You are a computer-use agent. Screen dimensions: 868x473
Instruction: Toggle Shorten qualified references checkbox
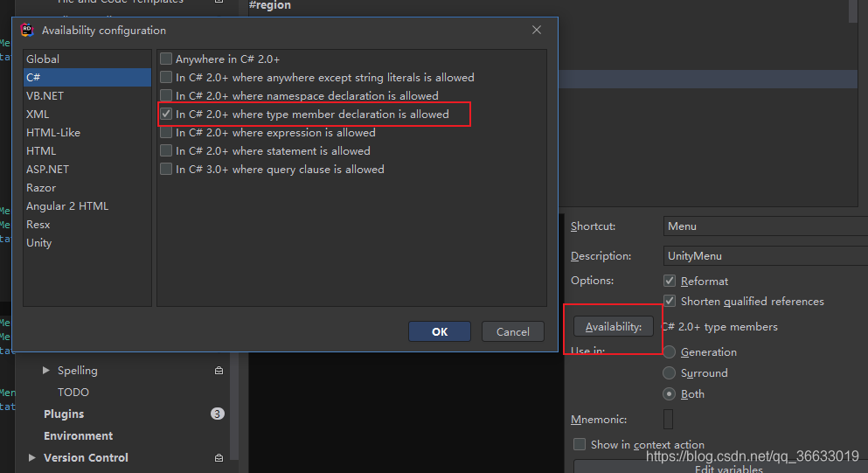tap(670, 301)
